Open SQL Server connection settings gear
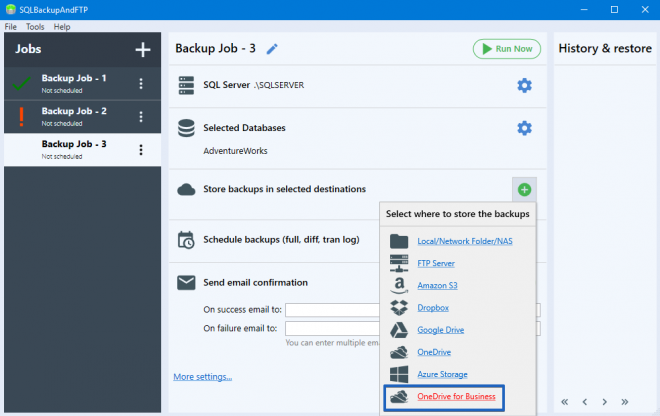This screenshot has height=416, width=660. point(524,85)
